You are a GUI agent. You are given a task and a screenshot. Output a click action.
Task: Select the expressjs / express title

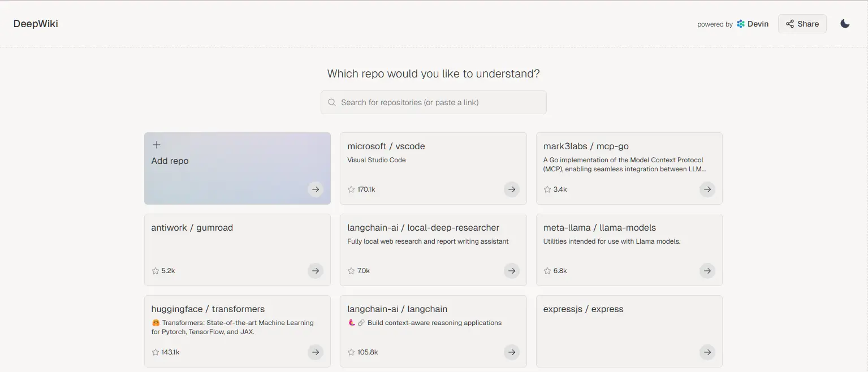point(583,309)
